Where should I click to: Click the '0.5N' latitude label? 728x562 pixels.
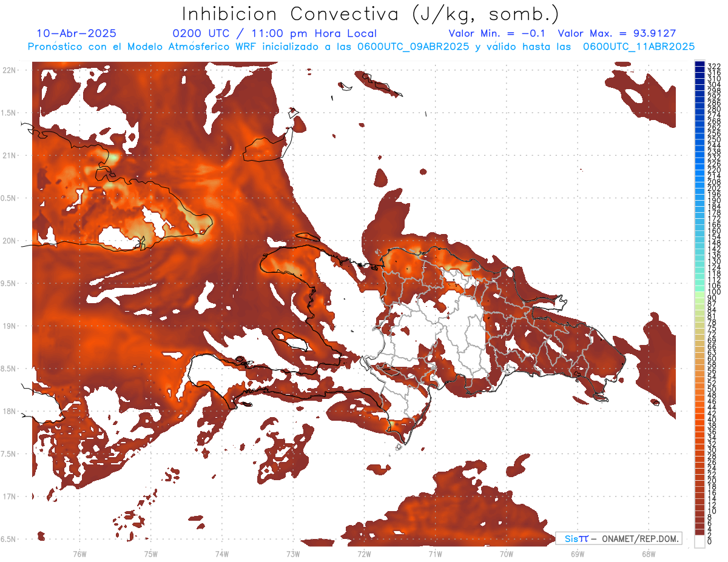point(9,198)
